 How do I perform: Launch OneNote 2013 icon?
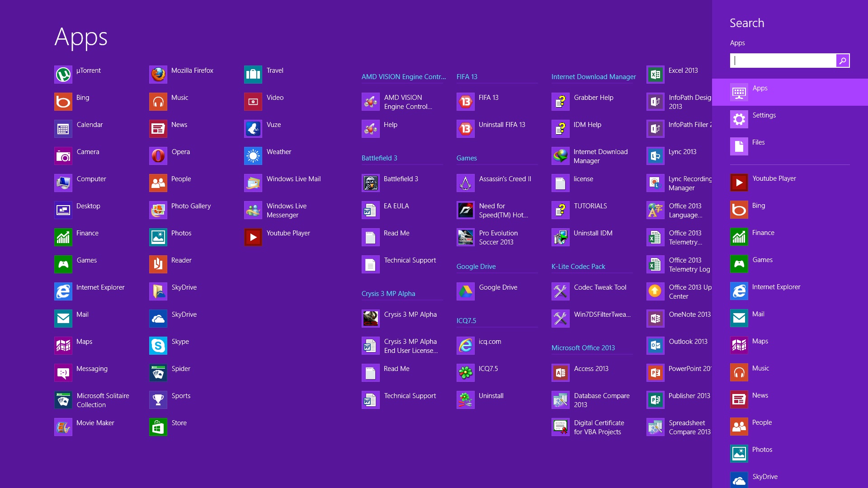tap(656, 319)
